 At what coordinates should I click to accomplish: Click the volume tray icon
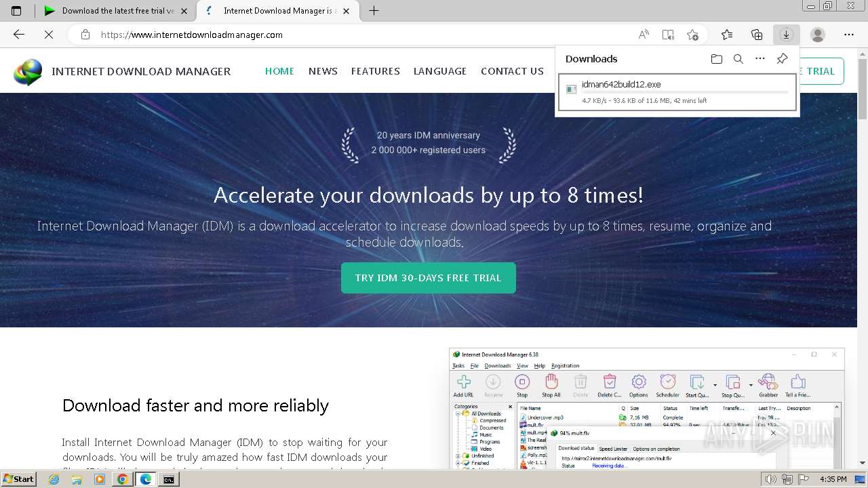770,479
